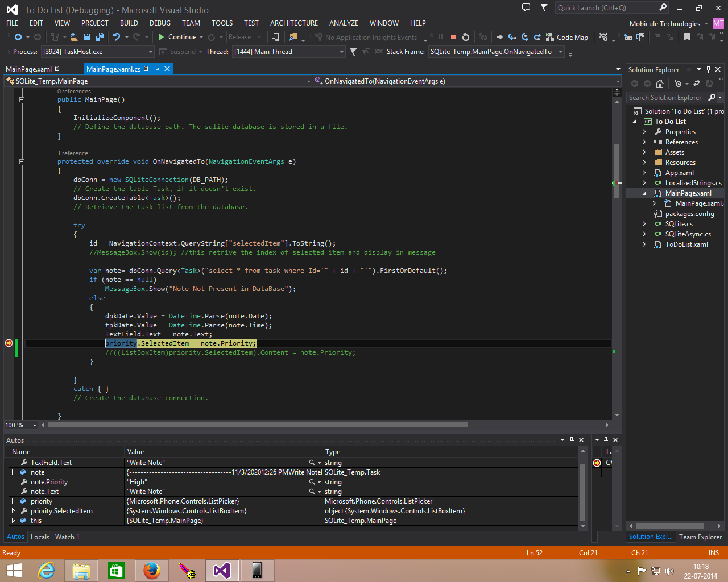Click the Solution Explorer Home icon
Screen dimensions: 728x582
click(660, 84)
